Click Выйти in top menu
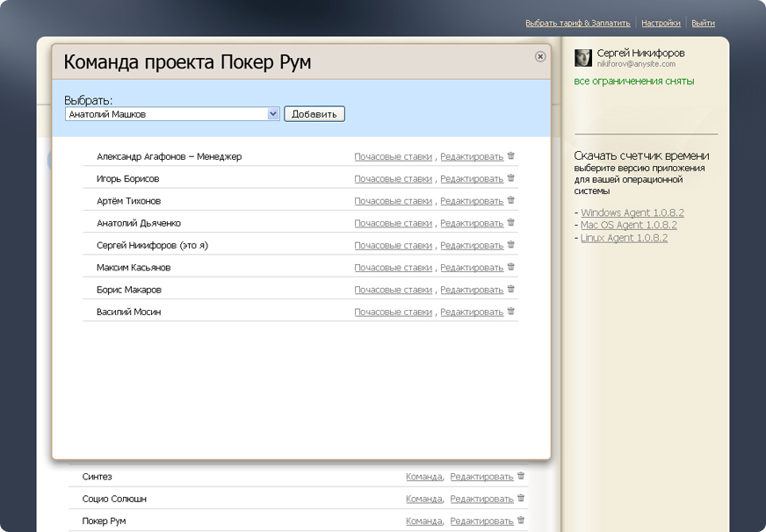This screenshot has width=766, height=532. (703, 24)
